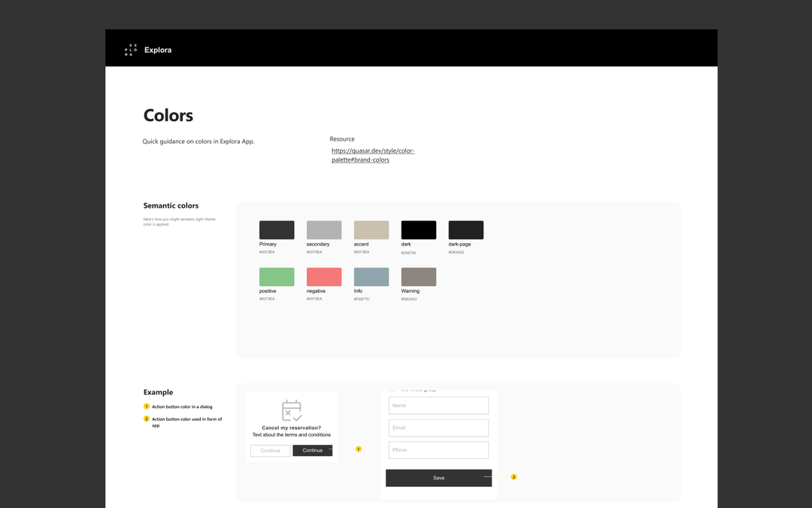The width and height of the screenshot is (812, 508).
Task: Select the negative red swatch
Action: coord(323,275)
